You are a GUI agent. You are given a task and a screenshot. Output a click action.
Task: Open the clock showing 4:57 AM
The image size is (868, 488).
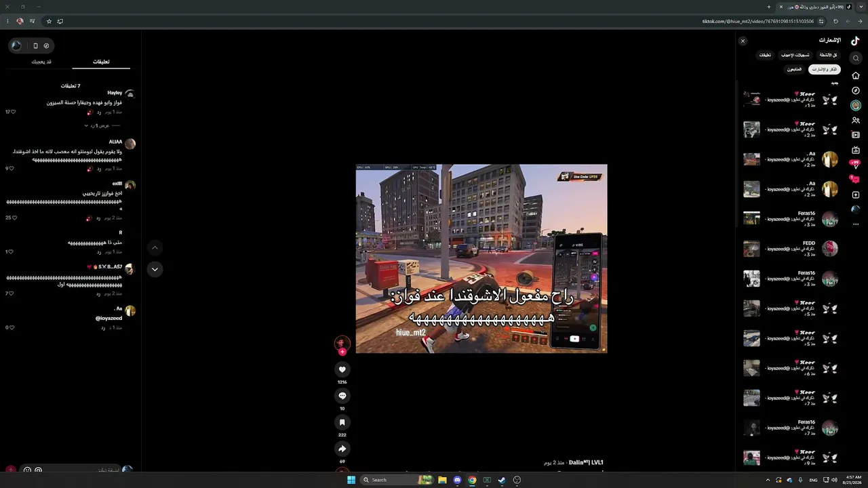click(851, 480)
